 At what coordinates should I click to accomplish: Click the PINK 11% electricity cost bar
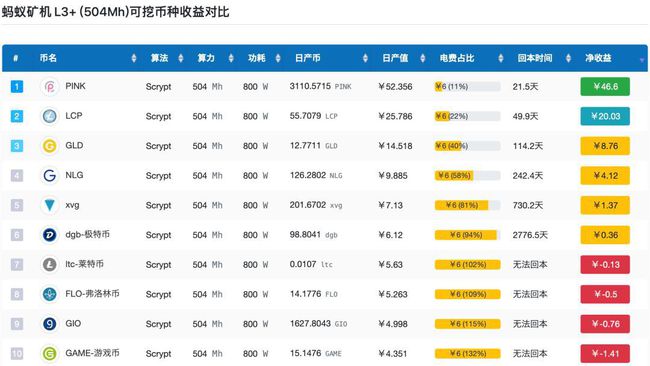467,87
